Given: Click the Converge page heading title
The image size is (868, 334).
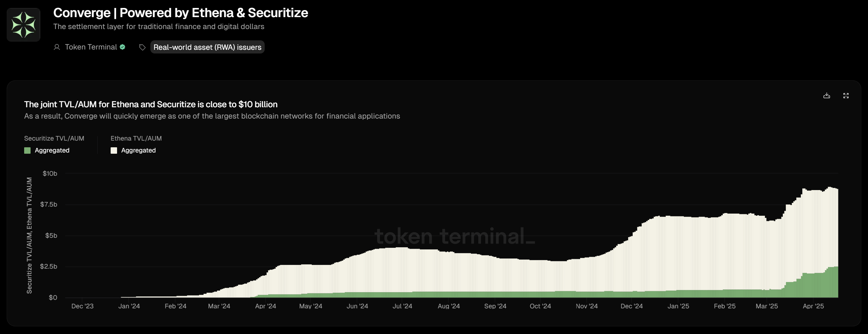Looking at the screenshot, I should pyautogui.click(x=181, y=13).
